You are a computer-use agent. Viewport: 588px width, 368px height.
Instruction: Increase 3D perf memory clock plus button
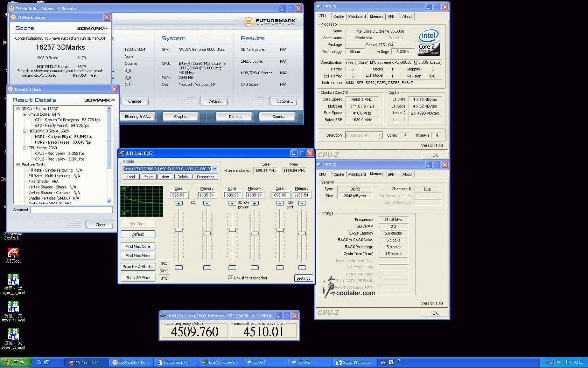[302, 203]
